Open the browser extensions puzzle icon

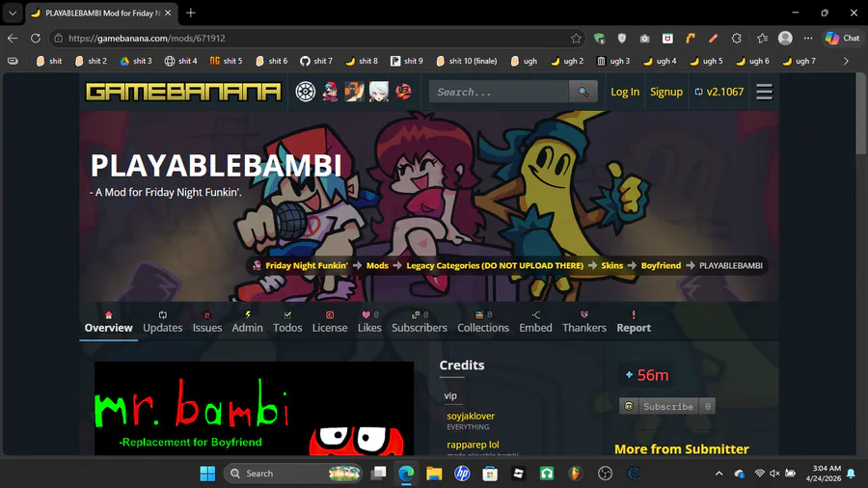point(736,39)
